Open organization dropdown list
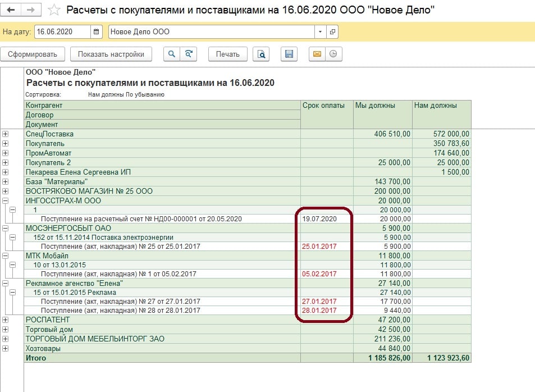 [x=320, y=32]
